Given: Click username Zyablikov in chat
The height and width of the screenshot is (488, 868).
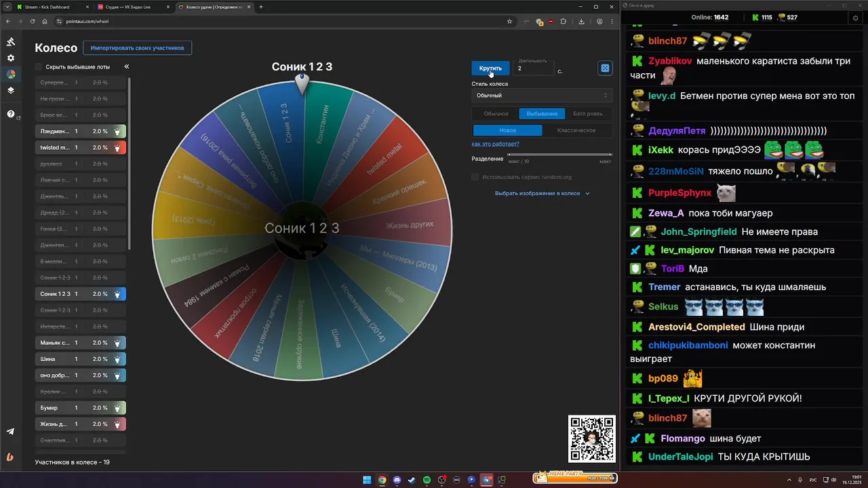Looking at the screenshot, I should click(670, 60).
